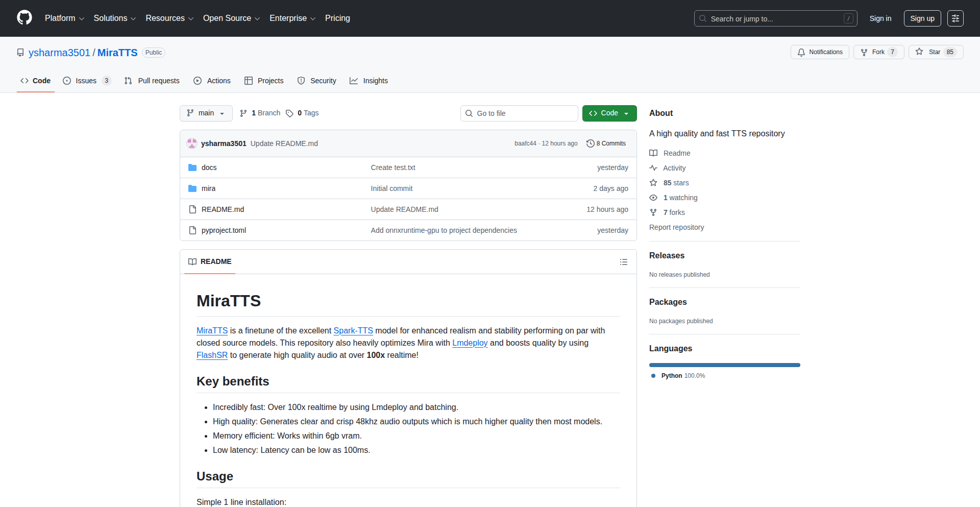Open the Insights tab
This screenshot has height=507, width=980.
(369, 81)
